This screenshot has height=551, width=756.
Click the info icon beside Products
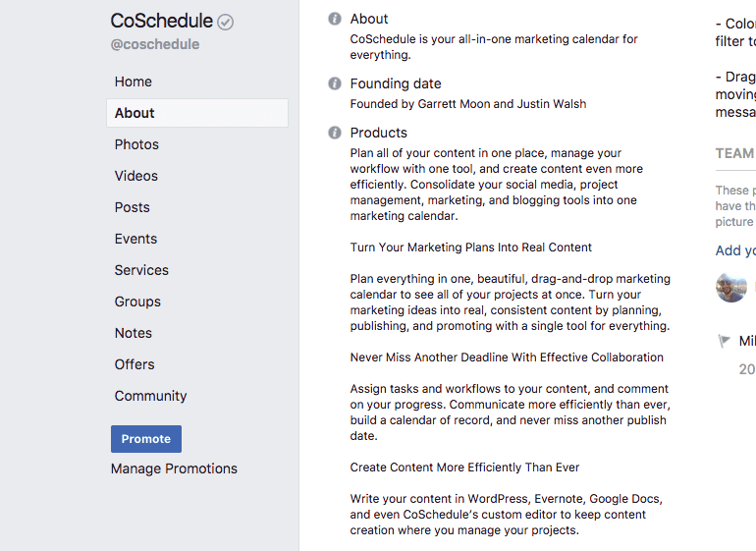point(335,133)
